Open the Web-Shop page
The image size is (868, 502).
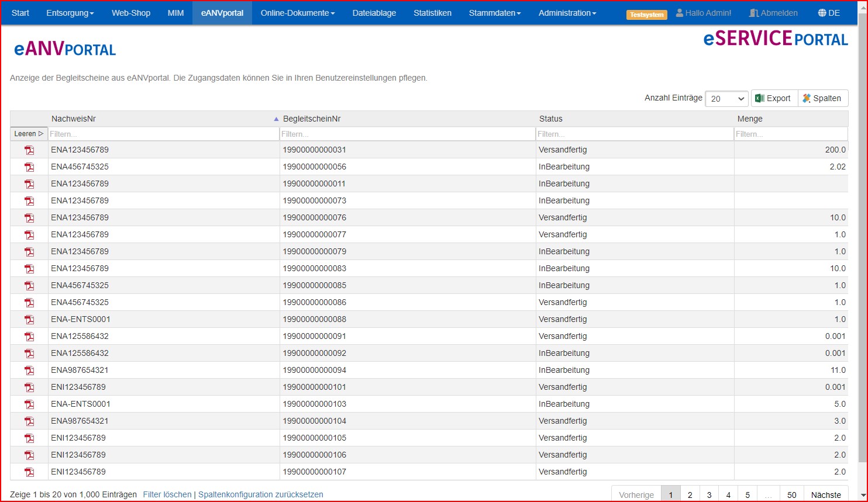click(131, 13)
